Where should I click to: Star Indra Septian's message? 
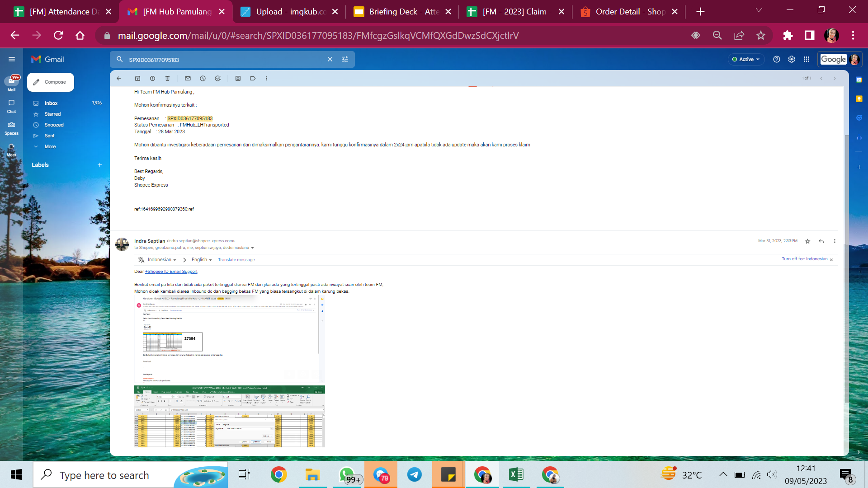807,241
